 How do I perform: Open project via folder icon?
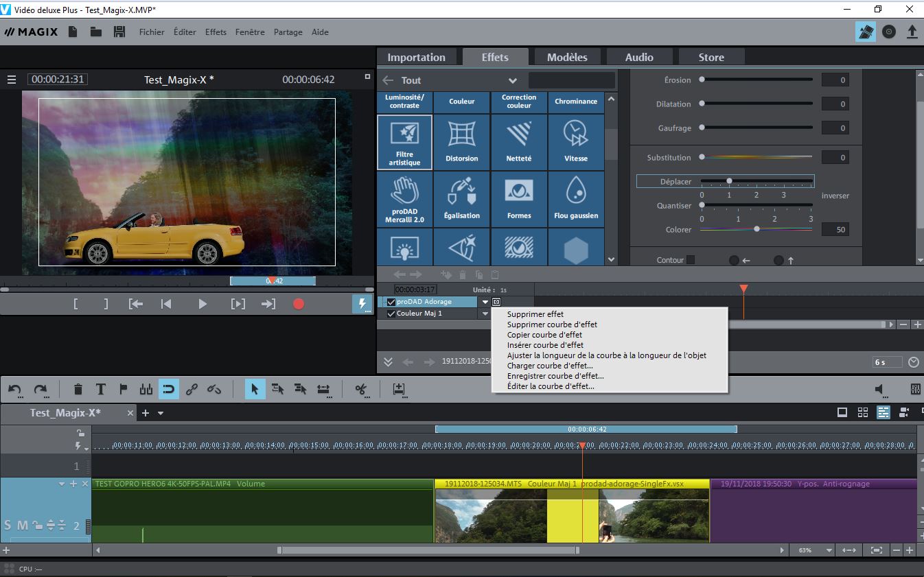coord(96,32)
